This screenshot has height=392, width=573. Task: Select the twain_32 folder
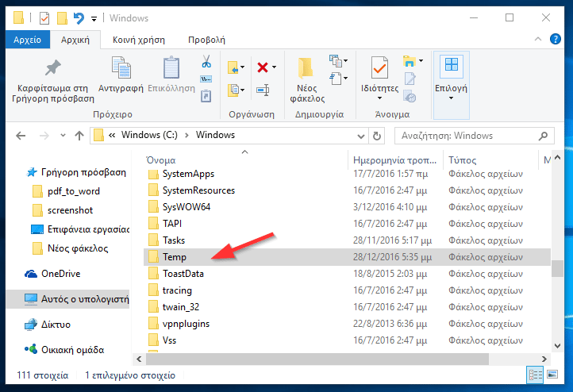tap(174, 307)
